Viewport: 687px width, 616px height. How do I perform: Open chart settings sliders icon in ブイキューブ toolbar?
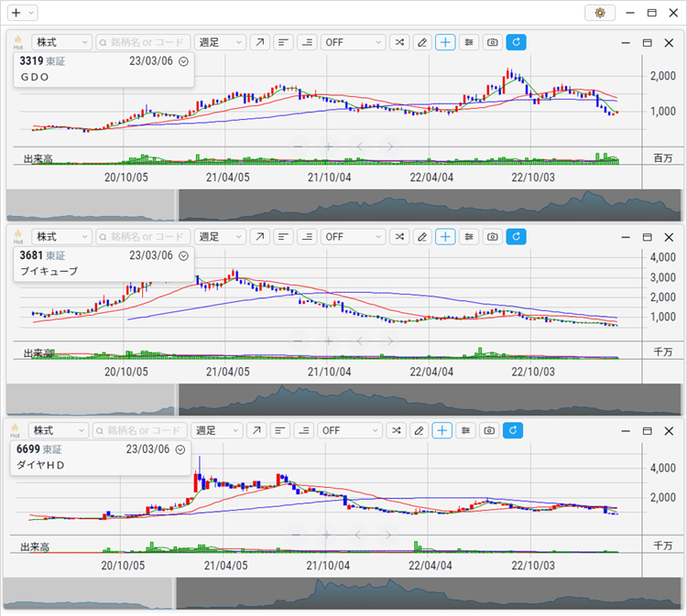pyautogui.click(x=469, y=236)
